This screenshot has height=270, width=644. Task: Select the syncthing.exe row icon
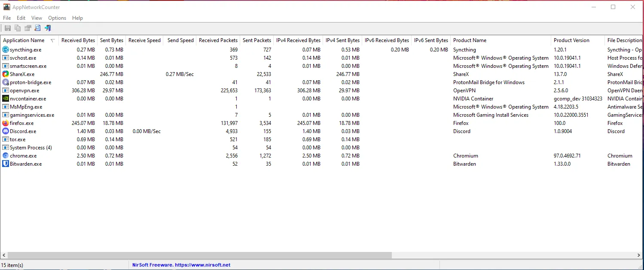pyautogui.click(x=6, y=50)
